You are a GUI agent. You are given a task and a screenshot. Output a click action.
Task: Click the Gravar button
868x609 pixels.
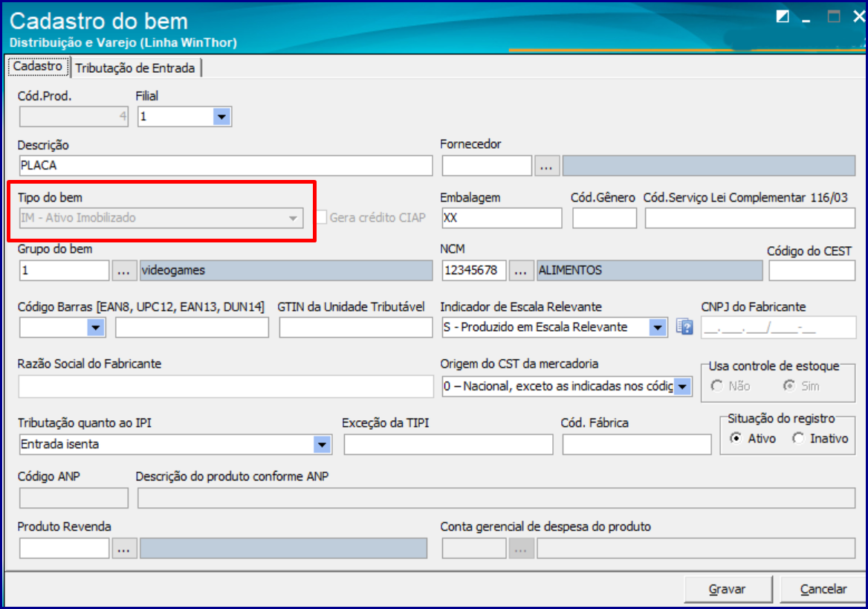click(x=728, y=589)
